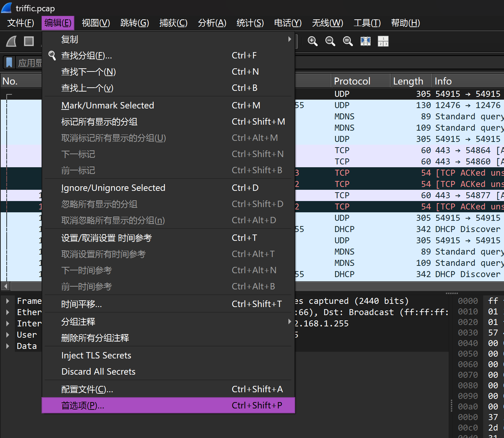Image resolution: width=504 pixels, height=438 pixels.
Task: Click hex offset 0000 in bytes pane
Action: coord(468,301)
